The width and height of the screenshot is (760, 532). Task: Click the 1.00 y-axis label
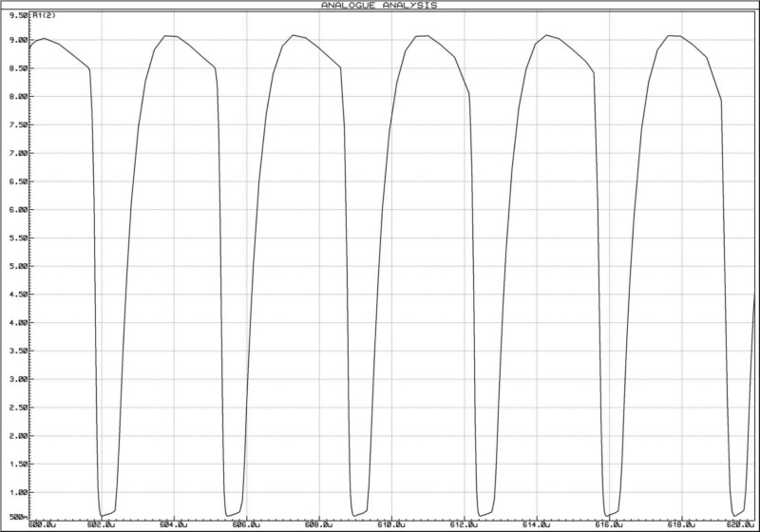click(x=18, y=492)
